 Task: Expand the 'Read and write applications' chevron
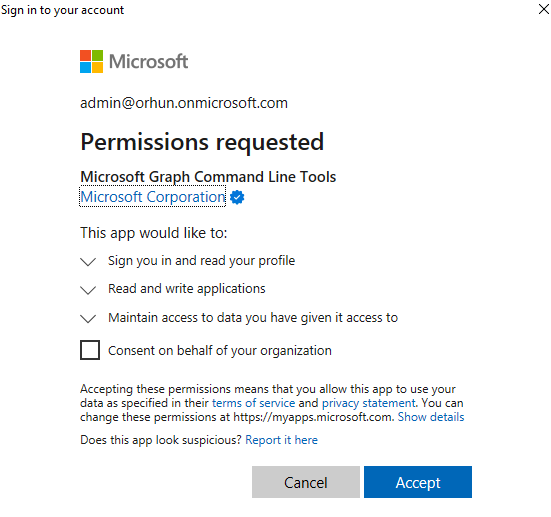(x=88, y=290)
